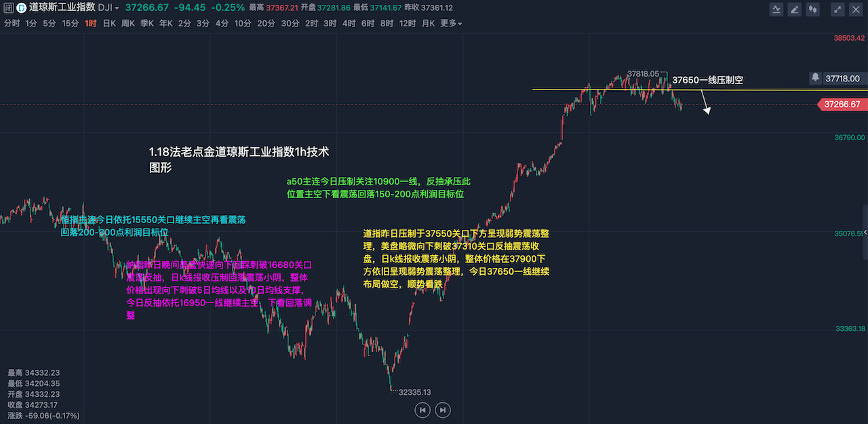Screen dimensions: 868x424
Task: Click the right-edge panel collapse arrow
Action: pos(865,233)
